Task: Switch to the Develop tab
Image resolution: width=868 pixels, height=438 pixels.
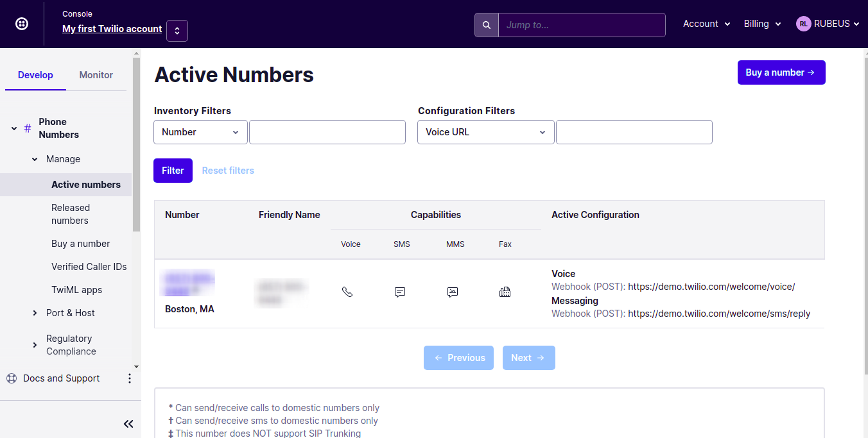Action: pos(35,75)
